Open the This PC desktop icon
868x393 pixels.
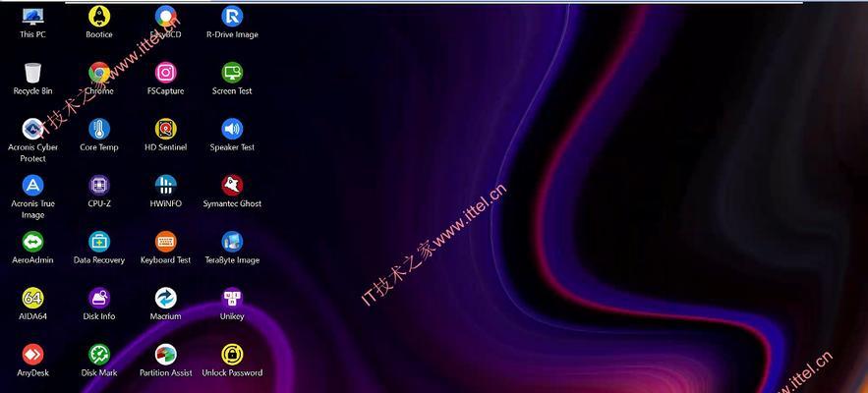[32, 17]
